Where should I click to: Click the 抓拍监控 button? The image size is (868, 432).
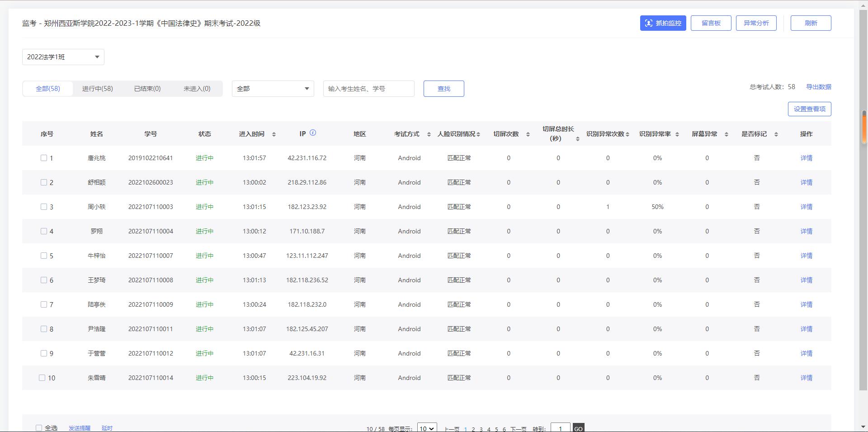click(x=663, y=23)
